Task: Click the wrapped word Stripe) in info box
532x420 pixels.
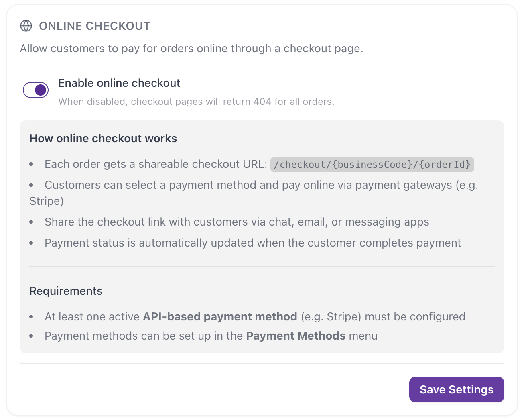Action: click(47, 201)
